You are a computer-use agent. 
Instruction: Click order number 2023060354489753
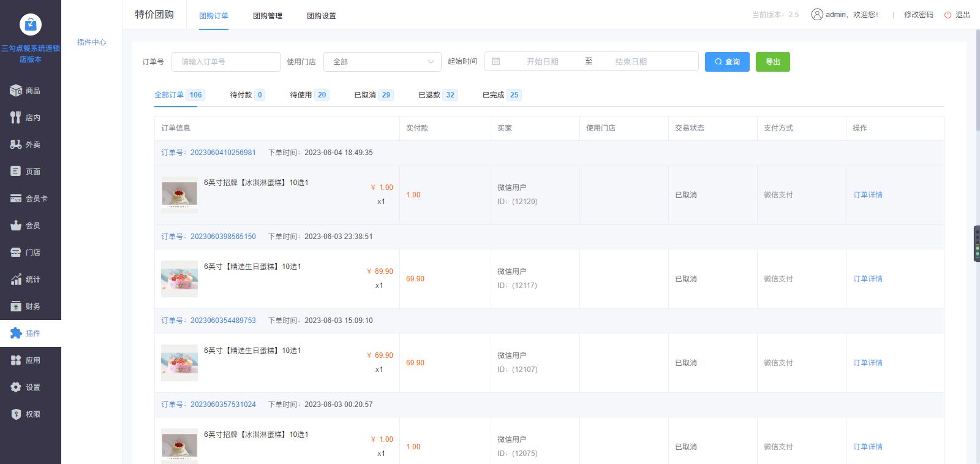[223, 321]
